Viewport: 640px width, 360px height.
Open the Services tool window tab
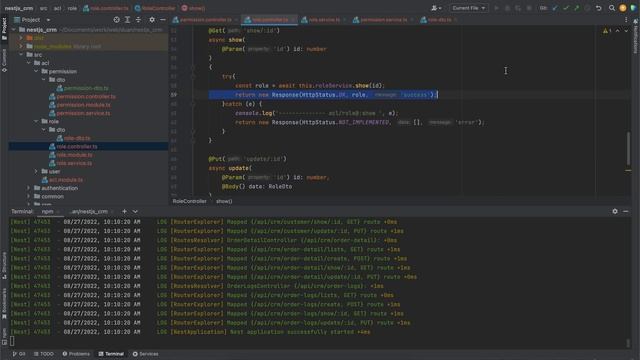coord(145,354)
